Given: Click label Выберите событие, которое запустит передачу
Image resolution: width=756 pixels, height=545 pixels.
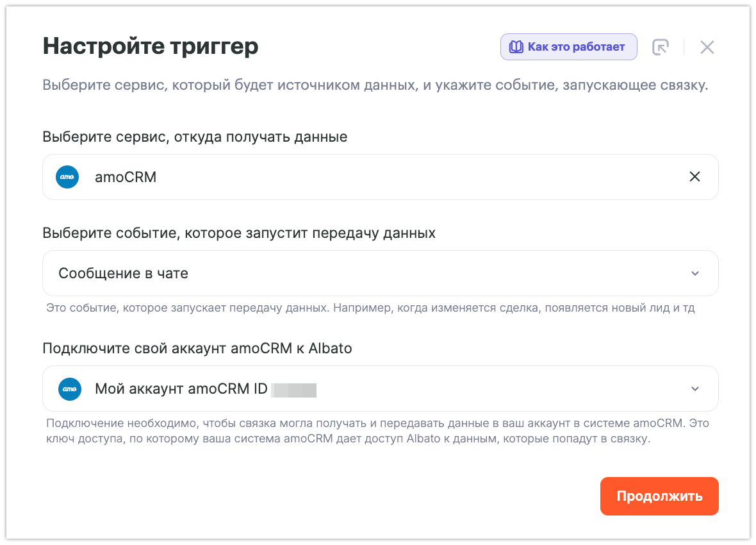Looking at the screenshot, I should 239,233.
